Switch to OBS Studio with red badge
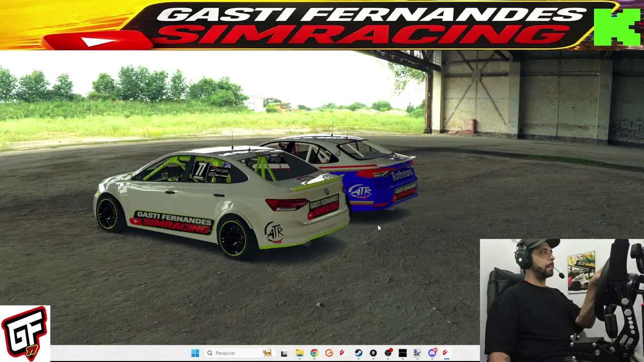The height and width of the screenshot is (362, 644). tap(388, 353)
